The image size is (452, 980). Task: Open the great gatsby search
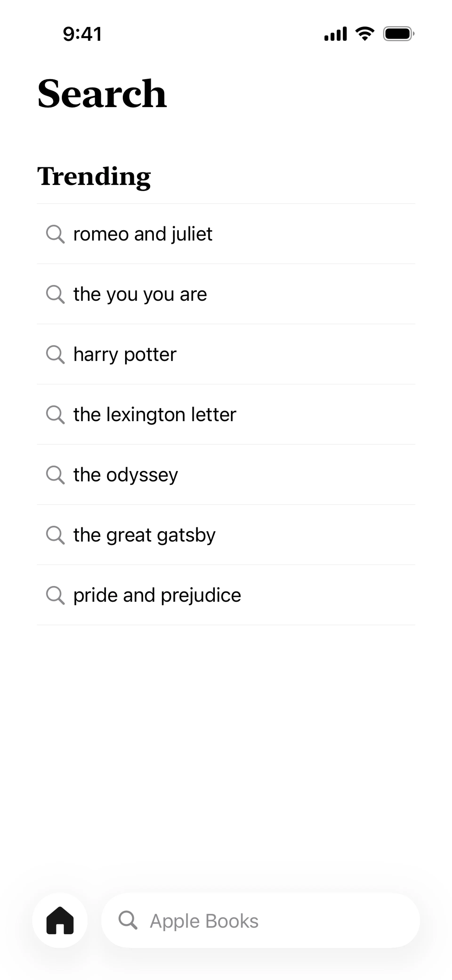tap(144, 535)
